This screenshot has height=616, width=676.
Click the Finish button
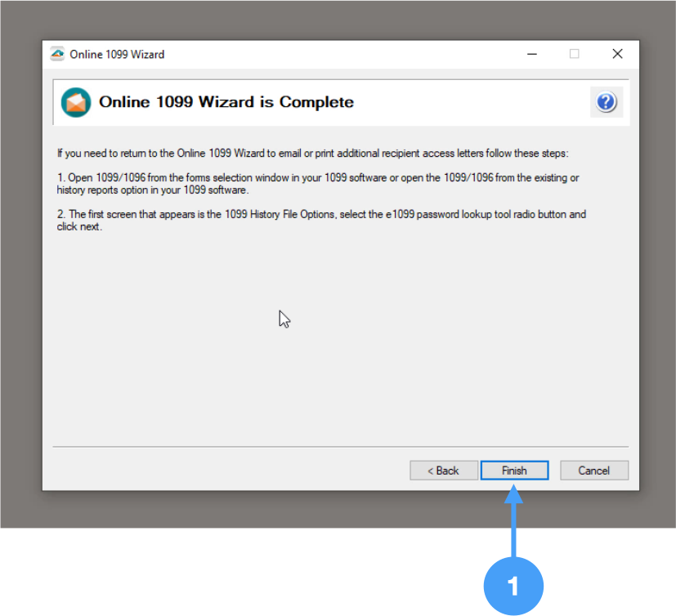pyautogui.click(x=514, y=470)
